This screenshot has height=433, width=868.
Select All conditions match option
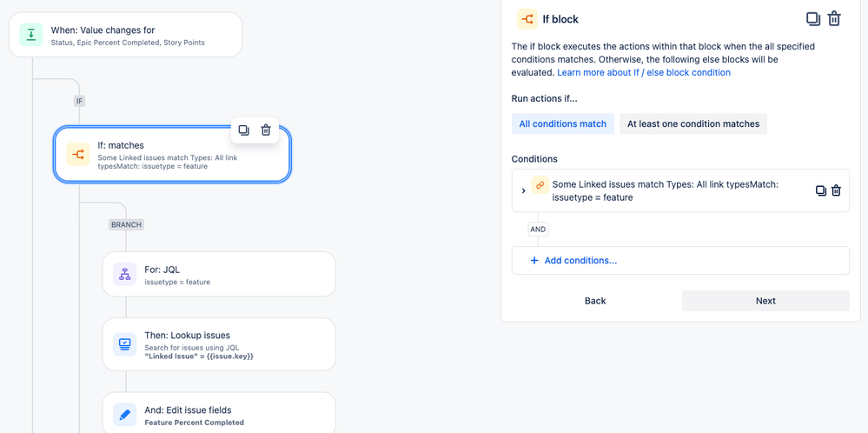[x=563, y=124]
